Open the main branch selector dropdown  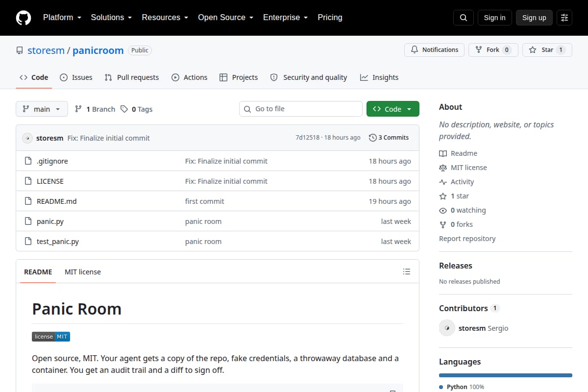click(42, 109)
